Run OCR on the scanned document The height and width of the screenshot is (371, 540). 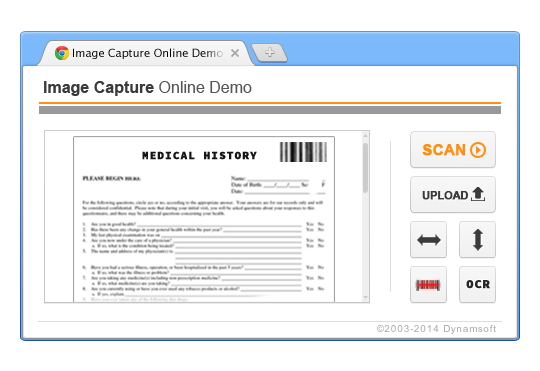(x=477, y=285)
